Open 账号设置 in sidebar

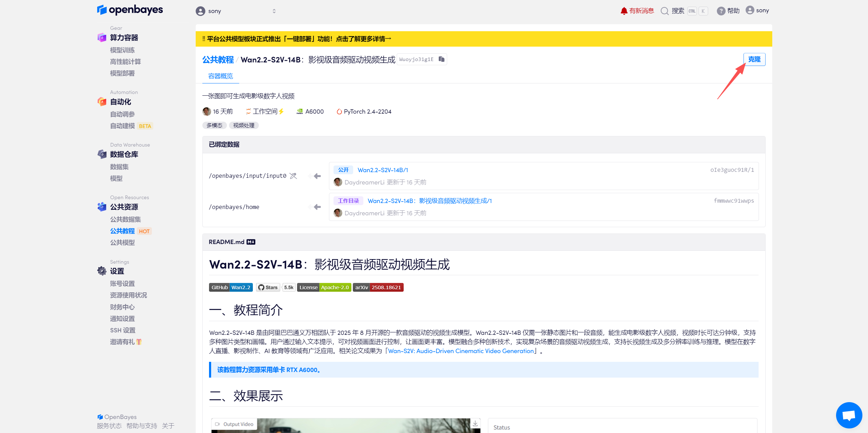coord(122,284)
